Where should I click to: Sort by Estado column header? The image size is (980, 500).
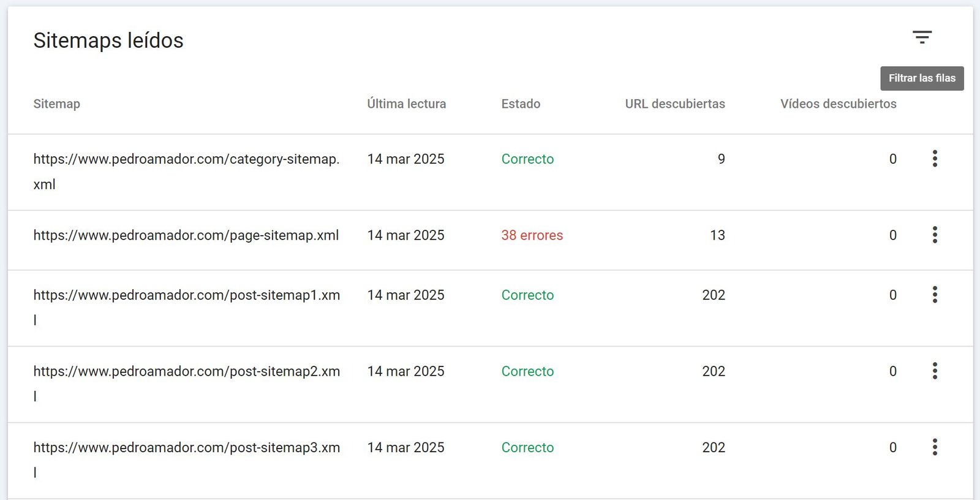point(521,104)
